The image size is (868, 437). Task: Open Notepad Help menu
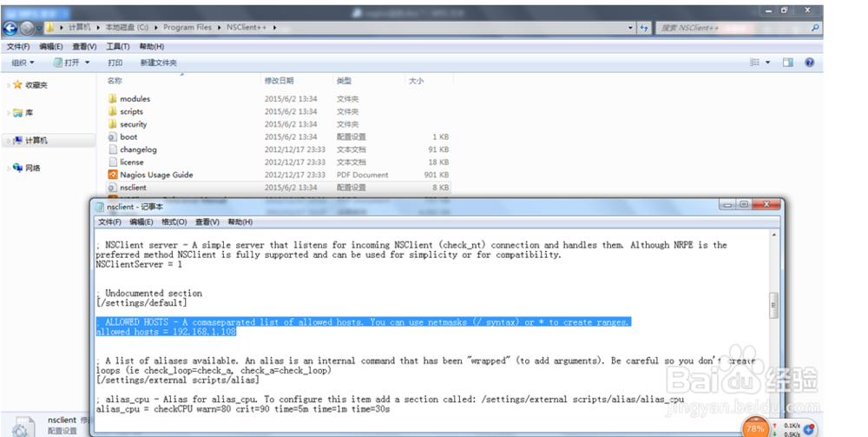[240, 222]
